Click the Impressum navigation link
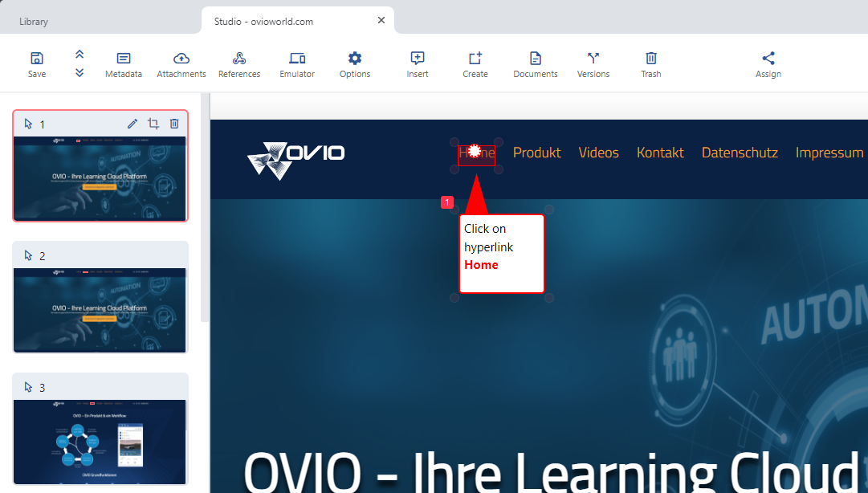868x493 pixels. (x=829, y=153)
